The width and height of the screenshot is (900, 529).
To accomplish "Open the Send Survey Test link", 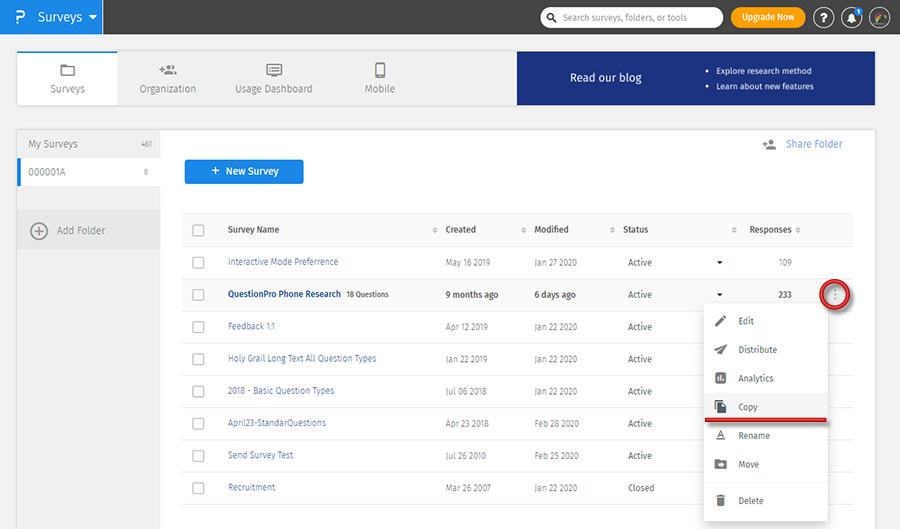I will 260,456.
